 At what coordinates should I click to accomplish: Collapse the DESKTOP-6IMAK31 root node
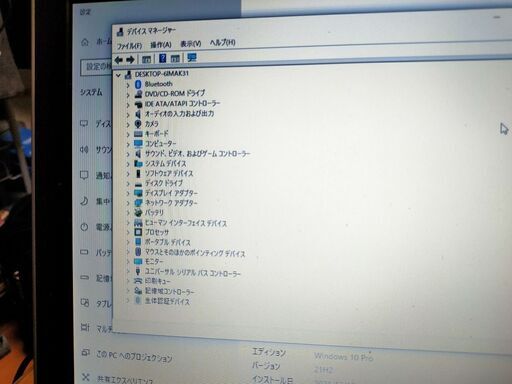(x=118, y=76)
